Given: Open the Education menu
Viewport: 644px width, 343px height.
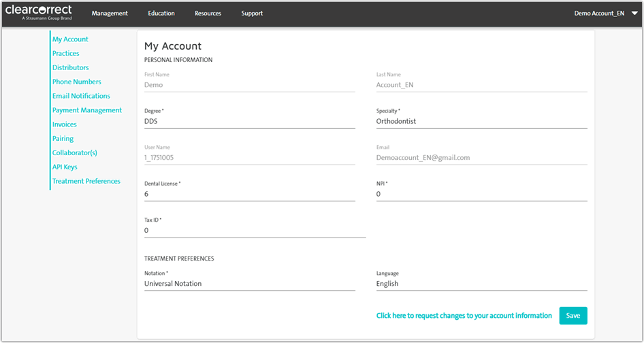Looking at the screenshot, I should pyautogui.click(x=161, y=14).
